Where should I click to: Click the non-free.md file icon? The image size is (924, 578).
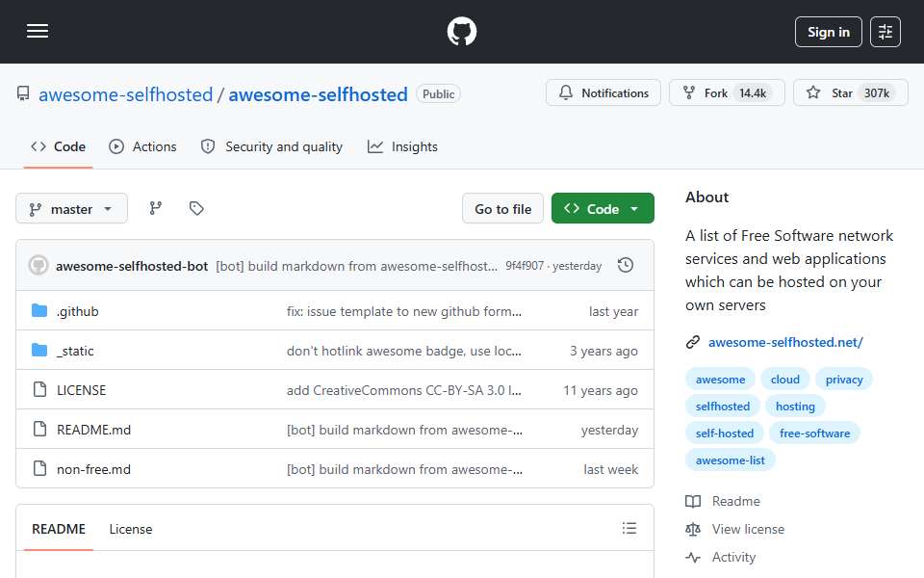tap(39, 468)
